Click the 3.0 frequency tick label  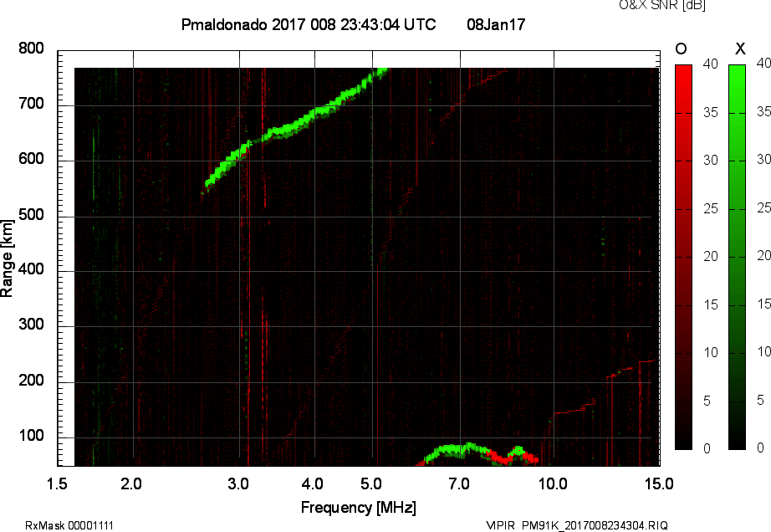point(238,483)
